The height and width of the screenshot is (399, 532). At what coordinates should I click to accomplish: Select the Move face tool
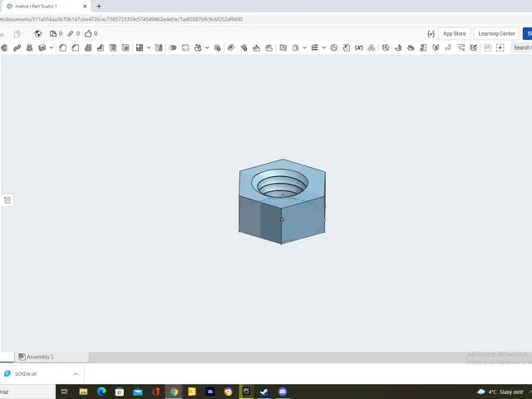coord(256,48)
